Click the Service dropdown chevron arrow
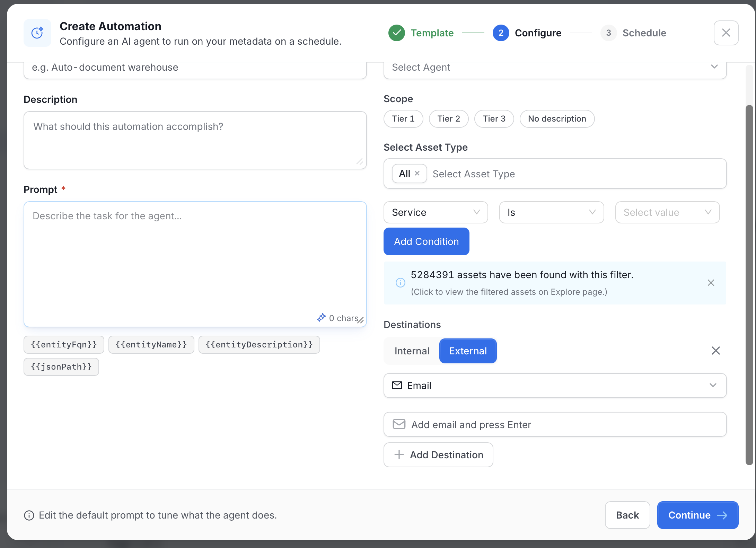This screenshot has height=548, width=756. 477,212
